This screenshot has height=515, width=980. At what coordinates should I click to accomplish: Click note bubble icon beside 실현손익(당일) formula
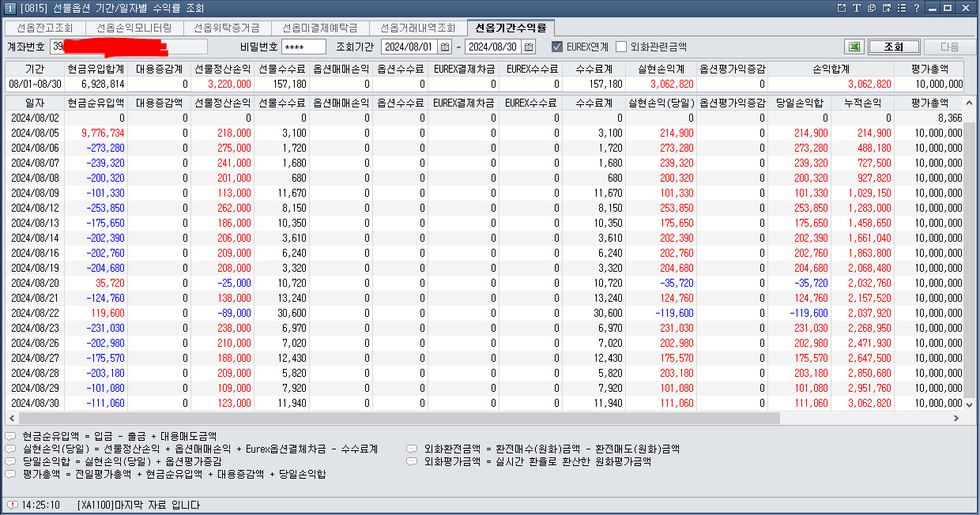pos(10,449)
